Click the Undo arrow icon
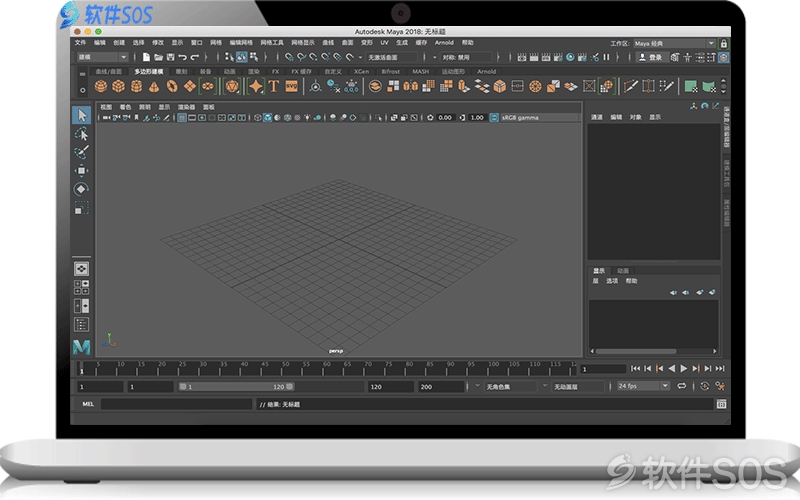800x500 pixels. click(182, 57)
